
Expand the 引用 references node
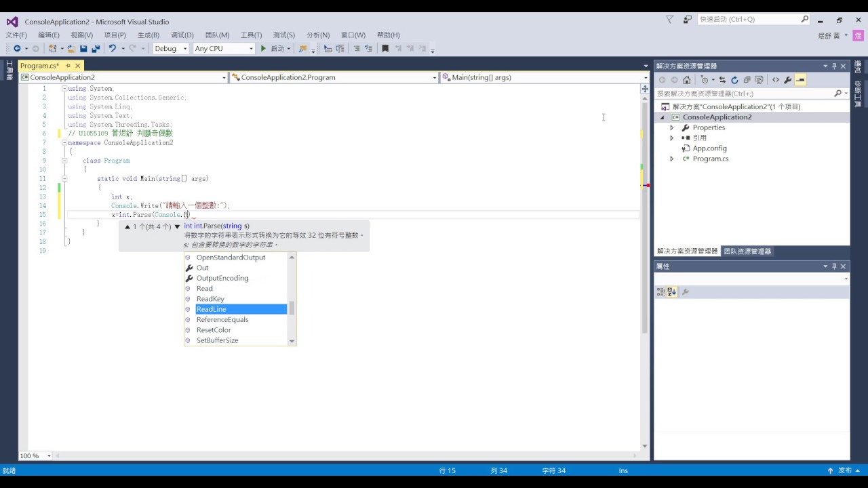[x=672, y=138]
